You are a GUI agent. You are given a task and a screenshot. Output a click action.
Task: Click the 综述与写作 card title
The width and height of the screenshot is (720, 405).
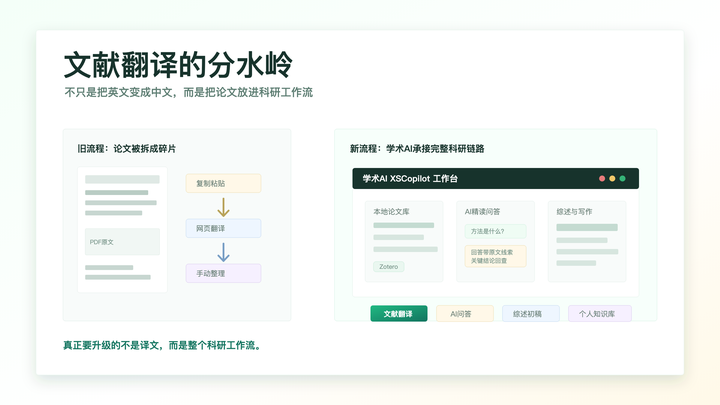(574, 212)
